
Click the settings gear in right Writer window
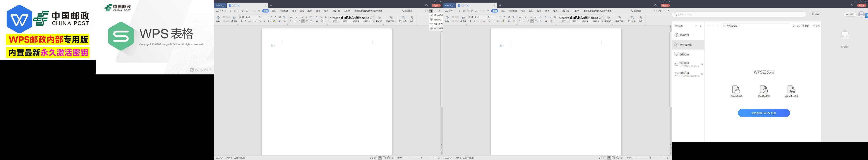660,11
